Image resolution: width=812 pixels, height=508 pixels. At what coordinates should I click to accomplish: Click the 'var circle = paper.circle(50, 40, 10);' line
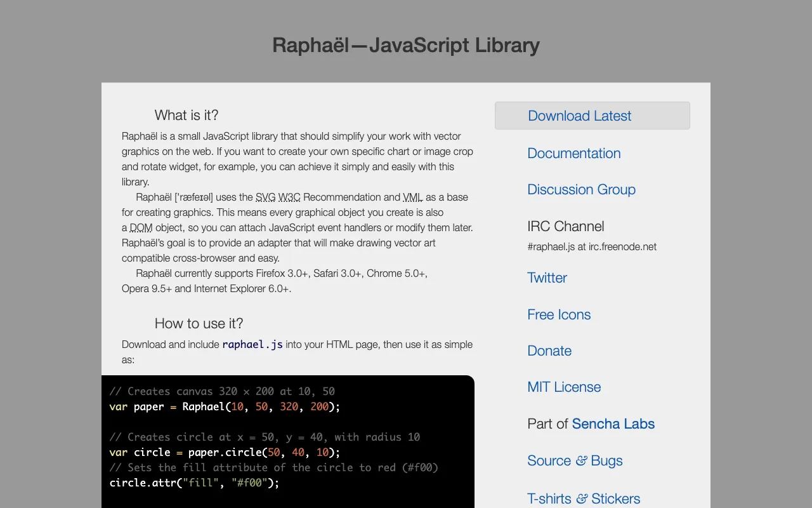click(225, 452)
